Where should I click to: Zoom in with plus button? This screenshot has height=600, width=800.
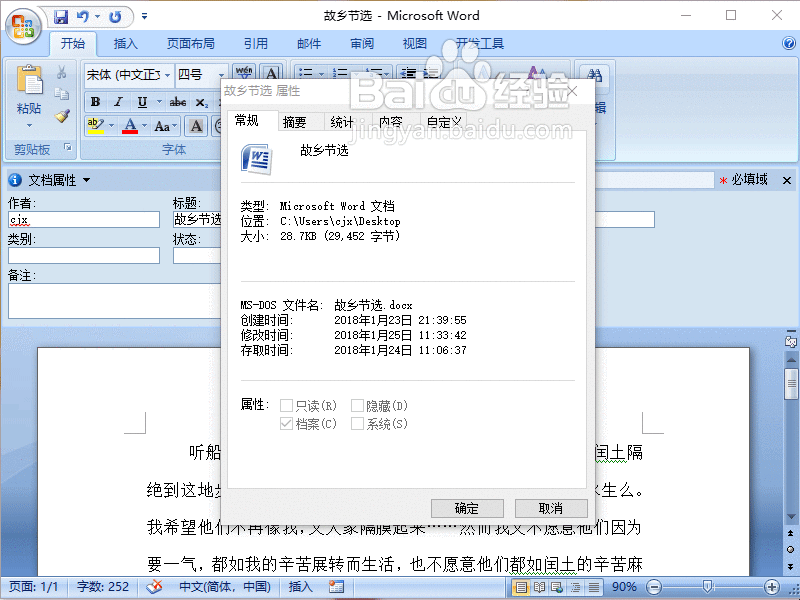pyautogui.click(x=772, y=587)
